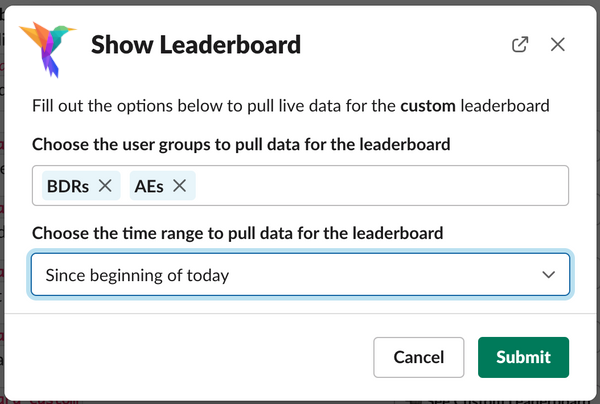Click the 'Show Leaderboard' heading
Screen dimensions: 600x404
pyautogui.click(x=196, y=45)
